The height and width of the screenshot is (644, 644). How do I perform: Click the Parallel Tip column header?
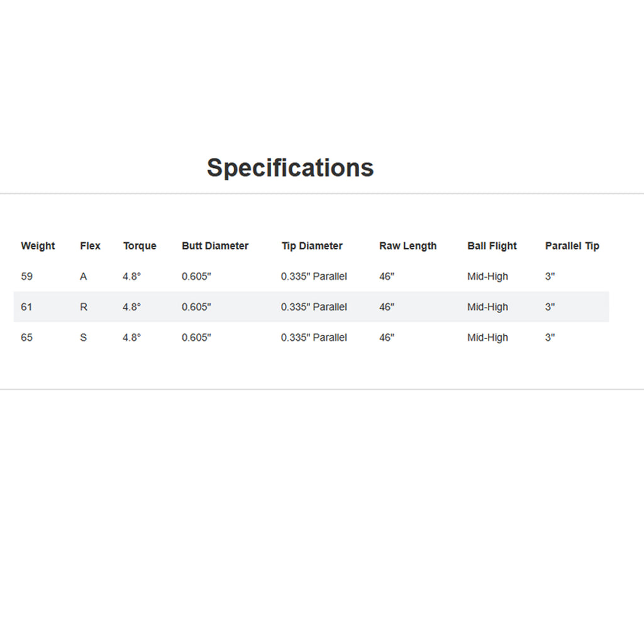click(x=572, y=246)
